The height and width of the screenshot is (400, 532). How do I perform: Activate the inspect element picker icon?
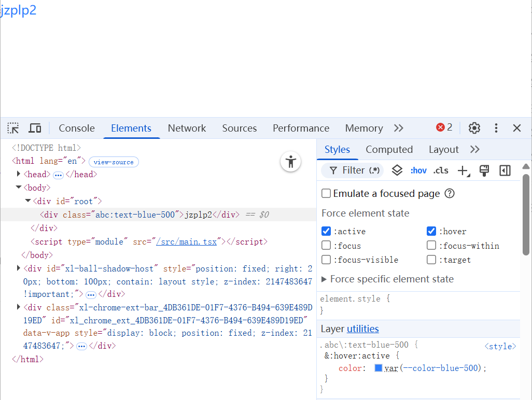click(13, 128)
